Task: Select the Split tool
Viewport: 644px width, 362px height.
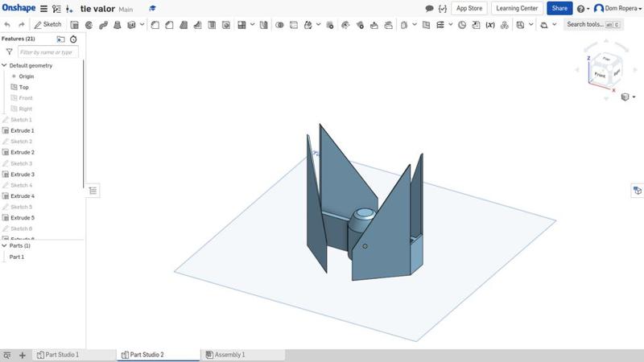Action: (294, 25)
